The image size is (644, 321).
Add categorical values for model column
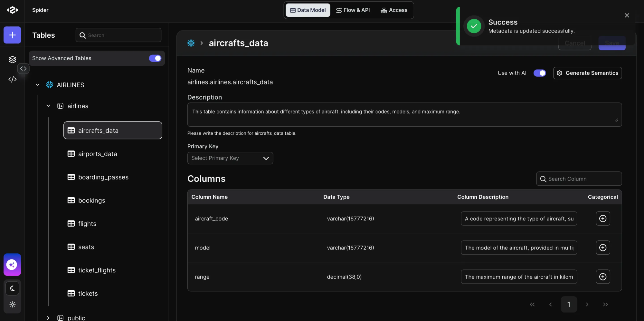tap(603, 248)
